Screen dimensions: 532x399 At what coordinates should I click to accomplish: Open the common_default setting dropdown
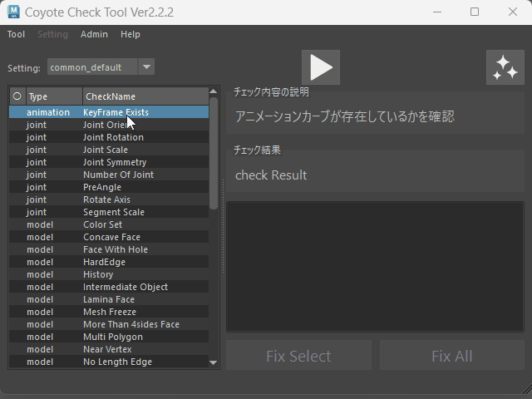point(91,67)
